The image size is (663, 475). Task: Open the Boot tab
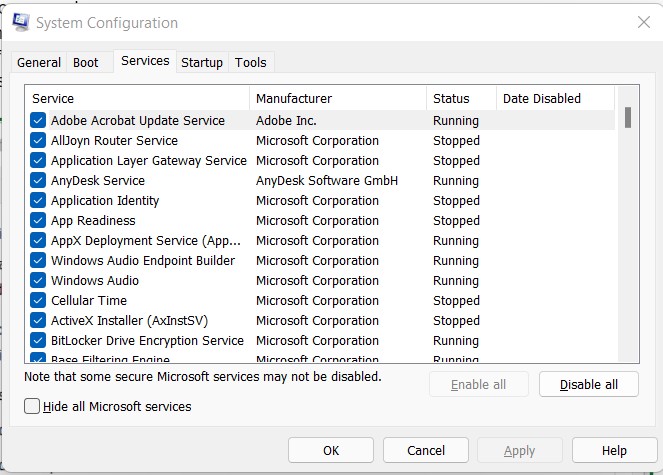coord(86,62)
